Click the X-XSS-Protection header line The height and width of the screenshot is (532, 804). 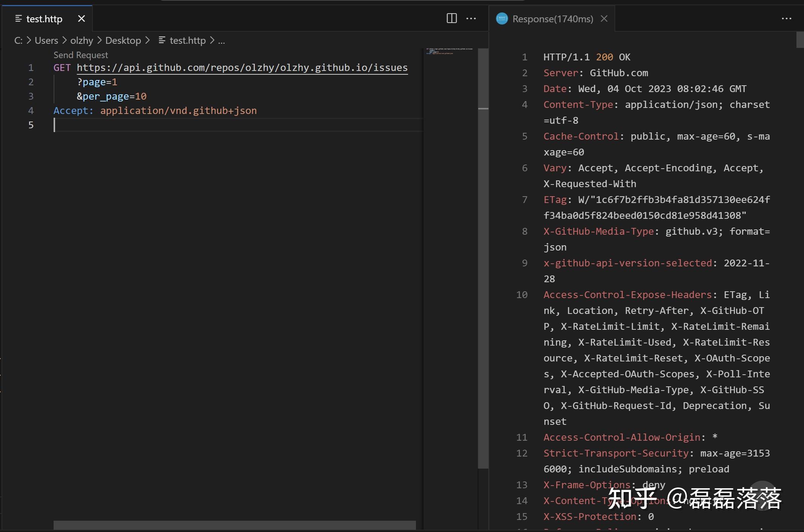point(599,517)
